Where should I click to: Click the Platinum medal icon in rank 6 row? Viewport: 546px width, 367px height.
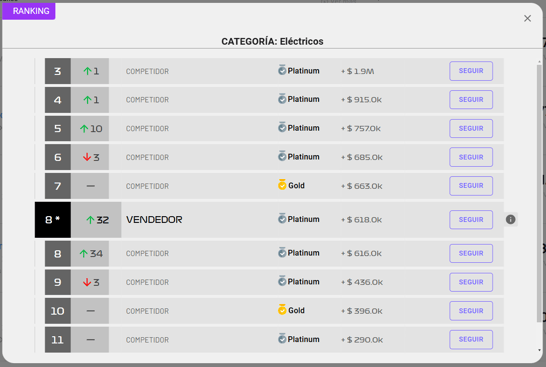point(282,156)
